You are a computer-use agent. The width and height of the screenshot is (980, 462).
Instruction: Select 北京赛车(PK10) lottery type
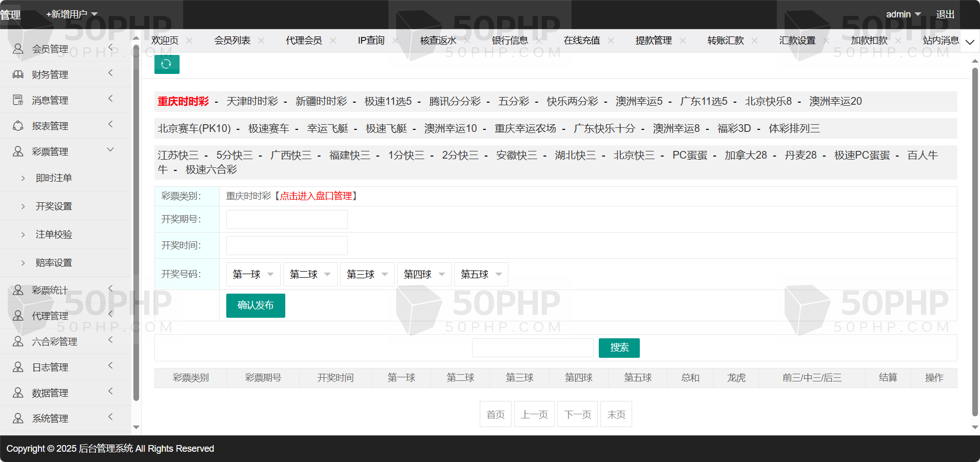point(194,128)
